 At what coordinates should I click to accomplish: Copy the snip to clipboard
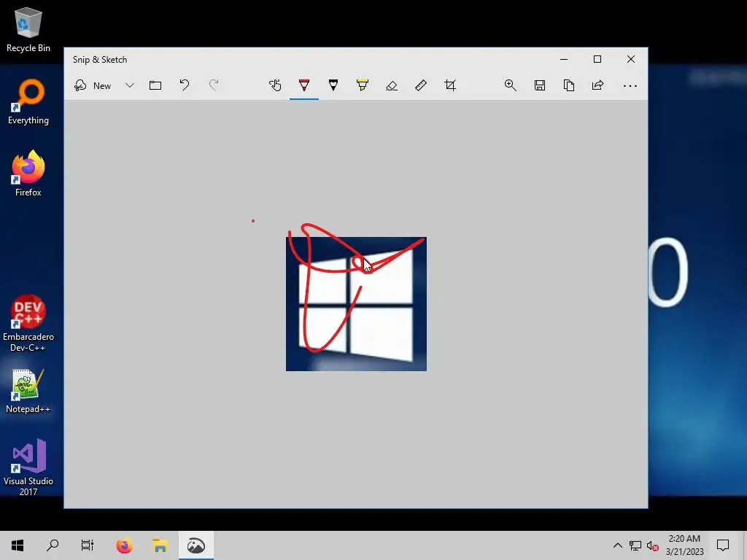(x=569, y=86)
